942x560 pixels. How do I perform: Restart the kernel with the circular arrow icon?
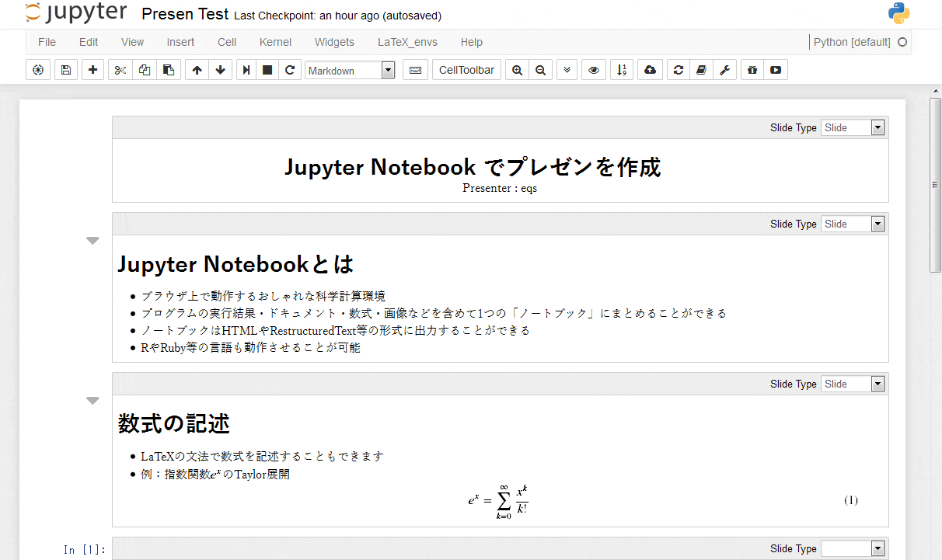[x=290, y=70]
